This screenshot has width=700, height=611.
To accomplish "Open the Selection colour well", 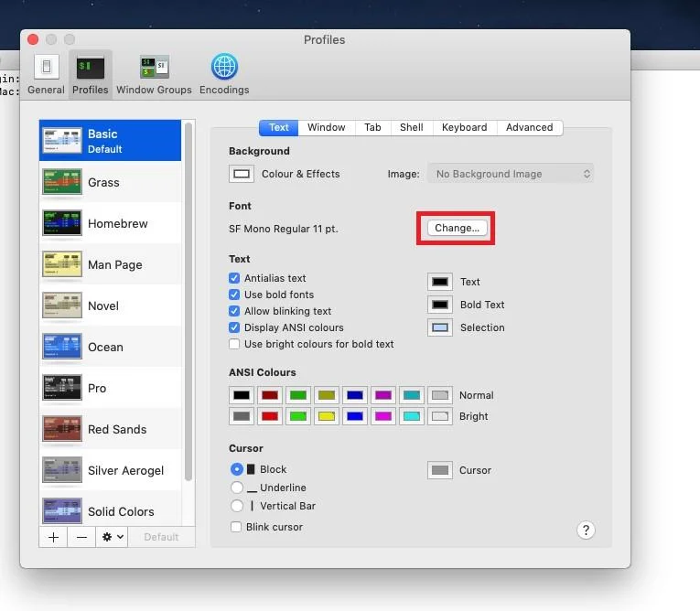I will coord(440,327).
